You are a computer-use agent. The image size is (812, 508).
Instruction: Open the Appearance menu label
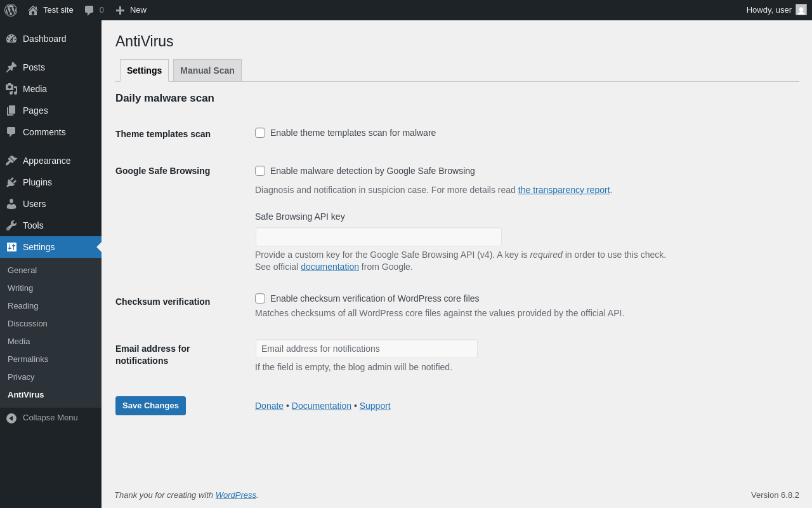[x=47, y=161]
